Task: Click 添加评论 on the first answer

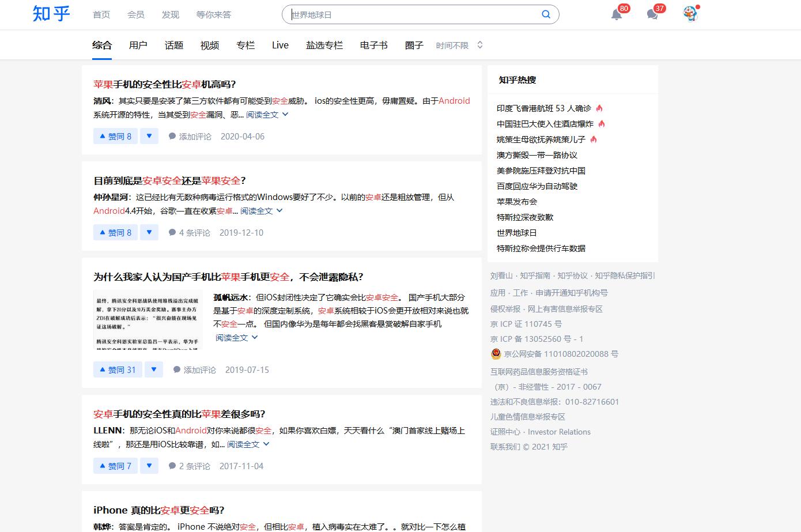Action: click(x=196, y=136)
